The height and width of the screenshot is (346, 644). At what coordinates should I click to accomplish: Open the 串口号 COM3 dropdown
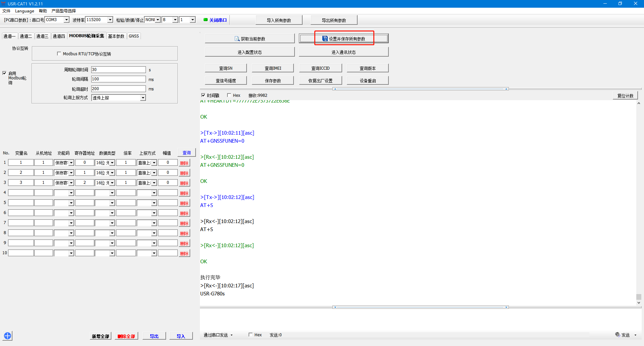tap(66, 20)
